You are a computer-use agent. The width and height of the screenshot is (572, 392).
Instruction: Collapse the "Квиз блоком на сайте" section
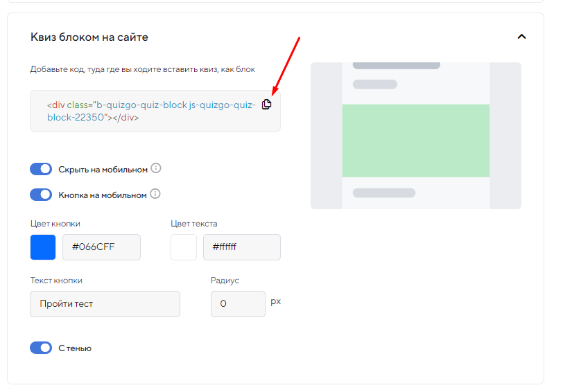(x=521, y=37)
